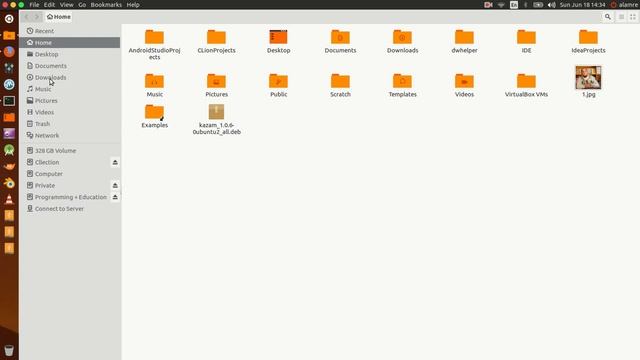Select Home in the sidebar
The width and height of the screenshot is (640, 360).
pos(70,42)
